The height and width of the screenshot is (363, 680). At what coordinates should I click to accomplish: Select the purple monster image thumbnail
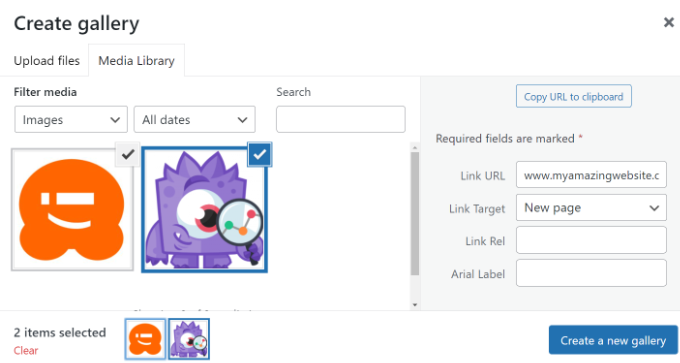(x=204, y=210)
